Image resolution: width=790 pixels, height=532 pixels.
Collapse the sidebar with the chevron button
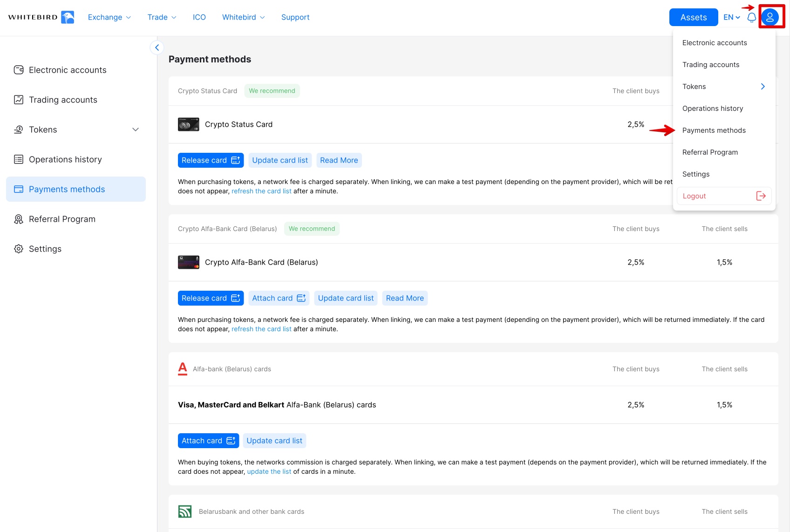(157, 48)
